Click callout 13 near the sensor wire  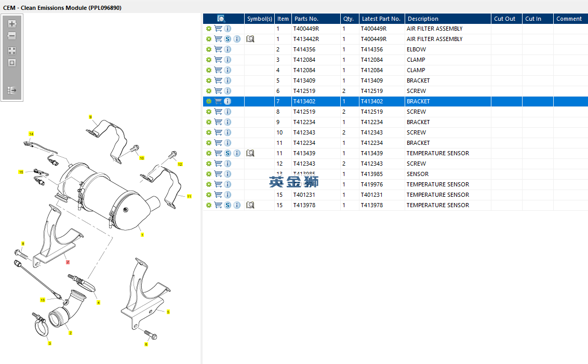point(43,300)
